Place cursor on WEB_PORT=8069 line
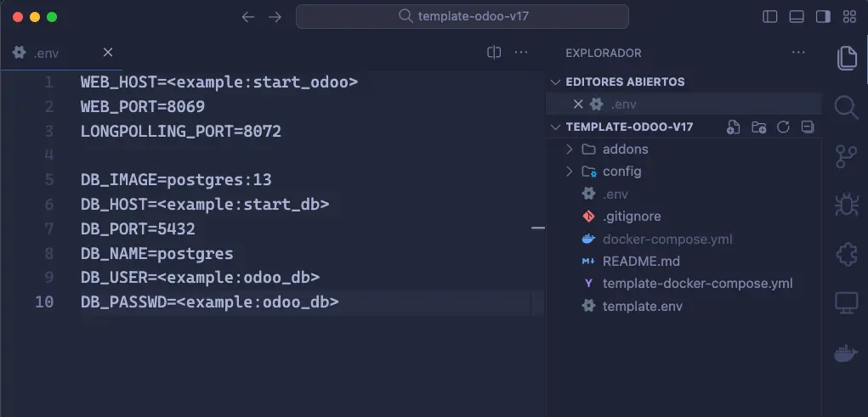The height and width of the screenshot is (417, 868). pos(143,107)
